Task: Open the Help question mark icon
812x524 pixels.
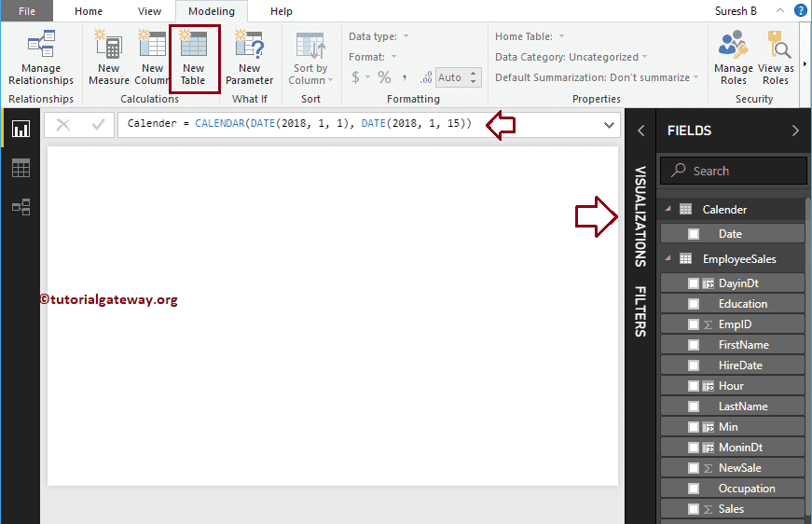Action: (801, 10)
